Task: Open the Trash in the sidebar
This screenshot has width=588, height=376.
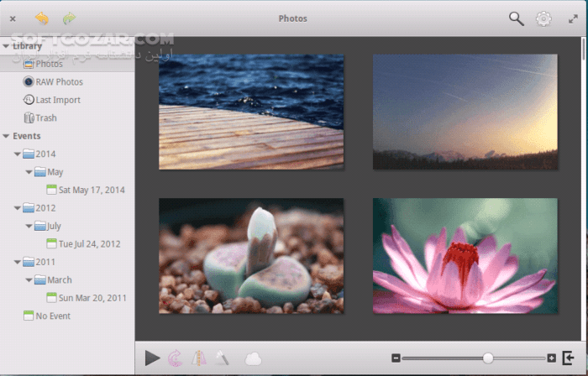Action: click(x=46, y=118)
